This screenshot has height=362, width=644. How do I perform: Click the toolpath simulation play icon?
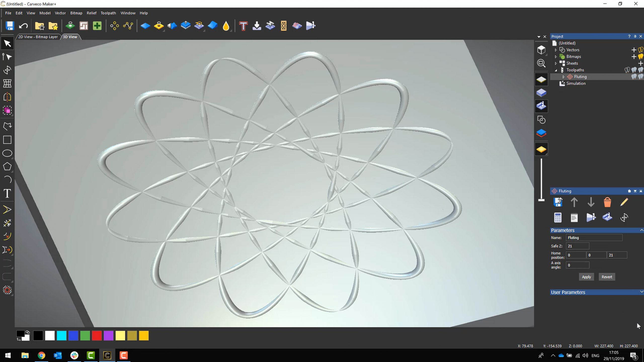[591, 217]
